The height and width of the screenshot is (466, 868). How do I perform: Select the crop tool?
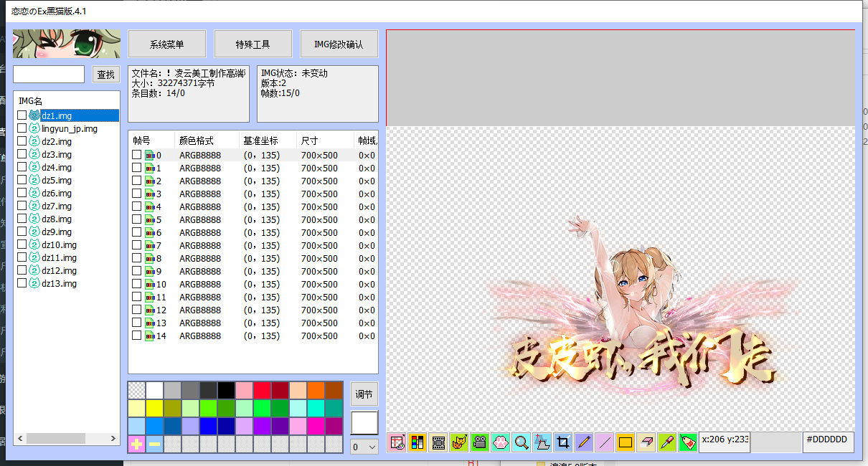tap(562, 442)
